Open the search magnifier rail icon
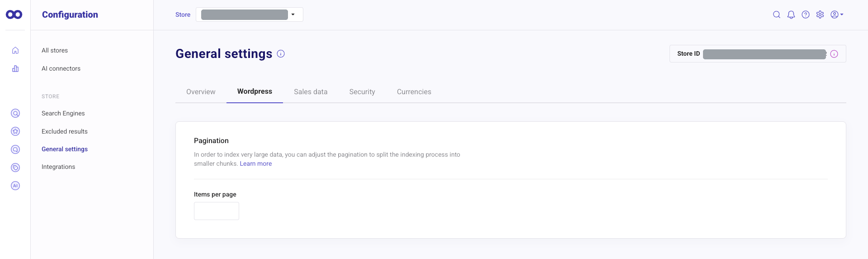868x259 pixels. pyautogui.click(x=15, y=113)
